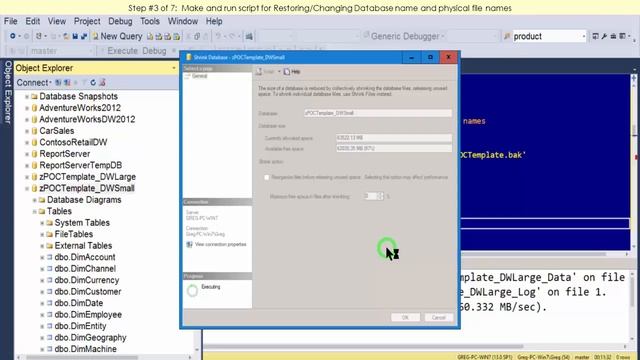Click the last query-type icon before Cut
Screen dimensions: 640x360
tap(177, 37)
